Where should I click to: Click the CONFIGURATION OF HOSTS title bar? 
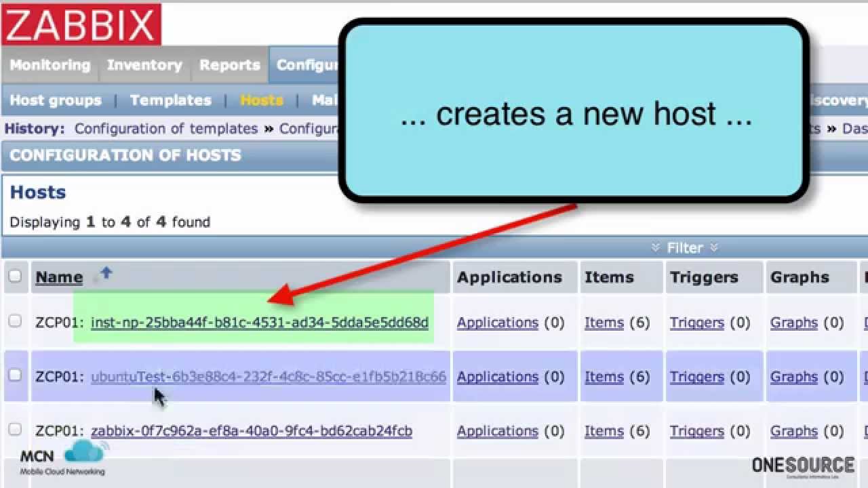(170, 156)
